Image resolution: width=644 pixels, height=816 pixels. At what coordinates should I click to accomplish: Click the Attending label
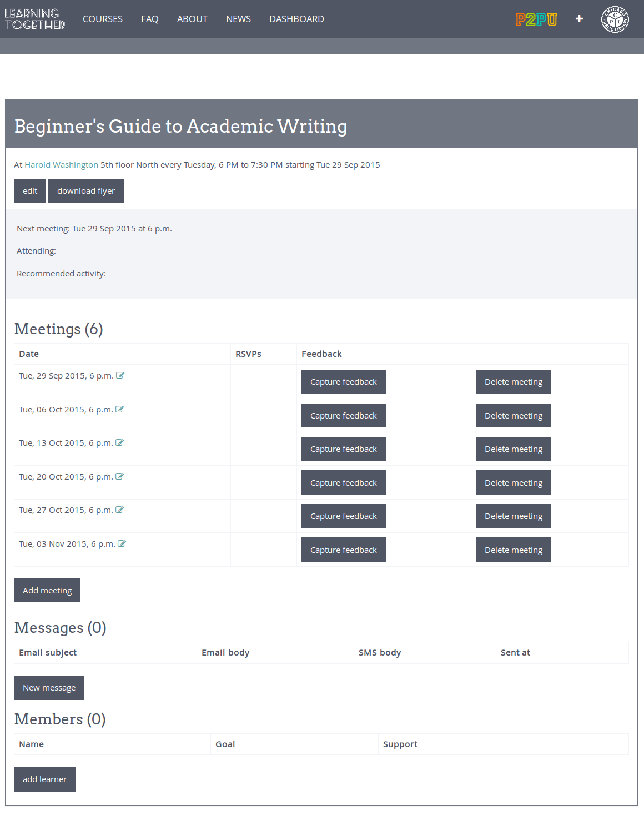pyautogui.click(x=36, y=251)
